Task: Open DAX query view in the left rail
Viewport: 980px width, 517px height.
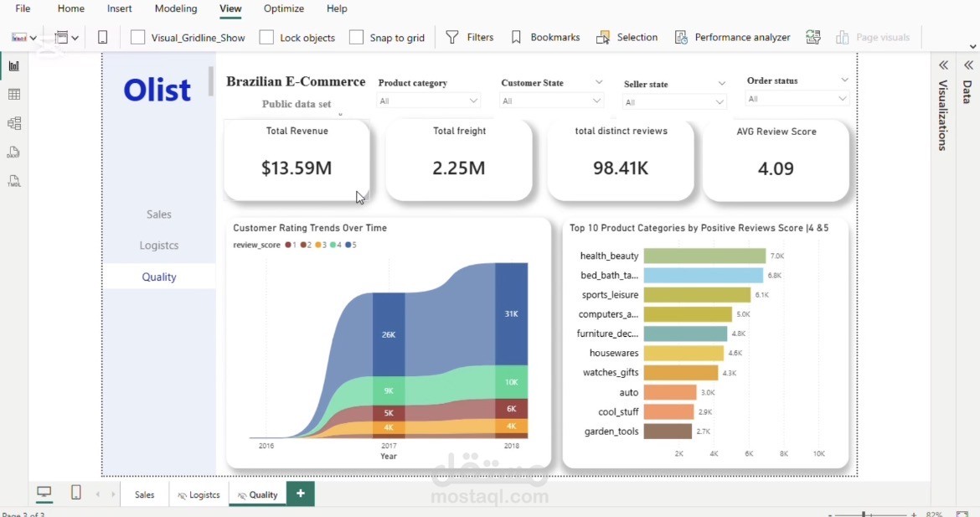Action: (x=13, y=152)
